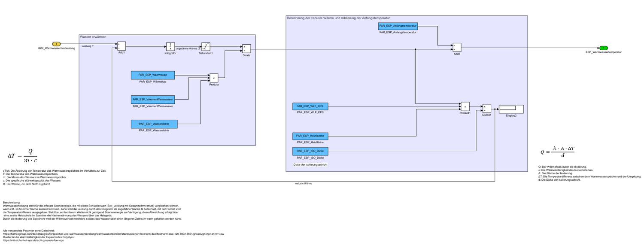This screenshot has width=644, height=246.
Task: Select the Divide1 block
Action: pos(486,108)
